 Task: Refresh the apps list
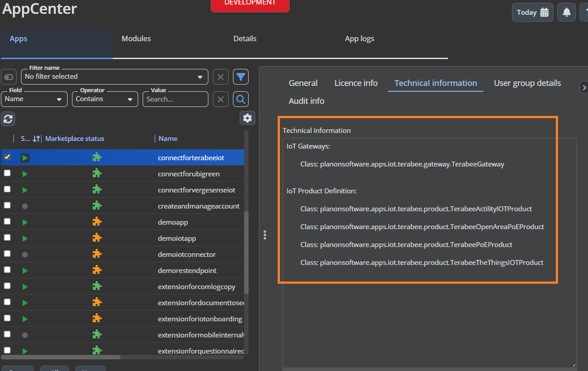8,119
